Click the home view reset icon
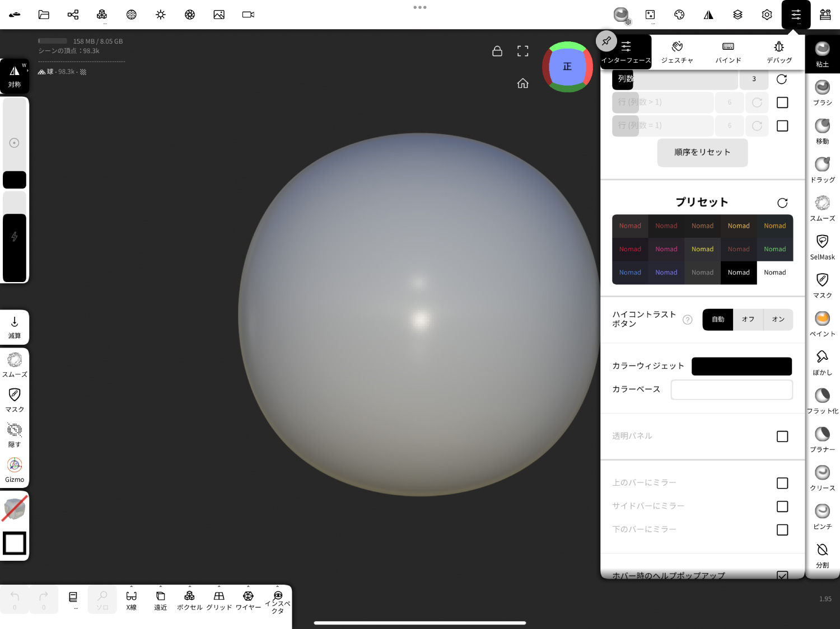 [522, 83]
